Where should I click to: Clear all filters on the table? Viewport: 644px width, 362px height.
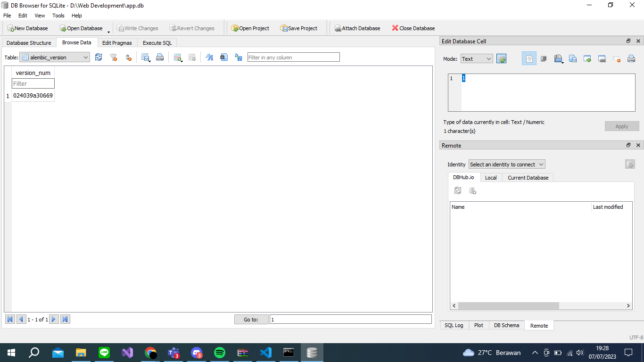[113, 57]
